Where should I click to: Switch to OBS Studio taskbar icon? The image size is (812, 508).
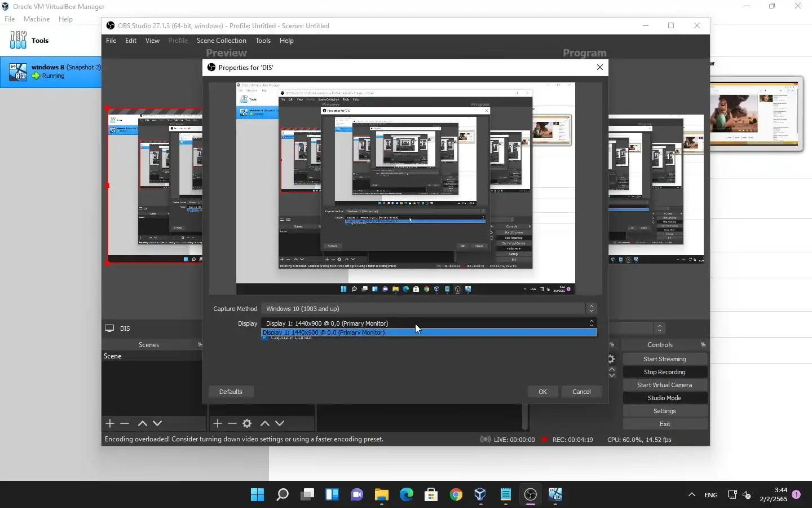[531, 495]
